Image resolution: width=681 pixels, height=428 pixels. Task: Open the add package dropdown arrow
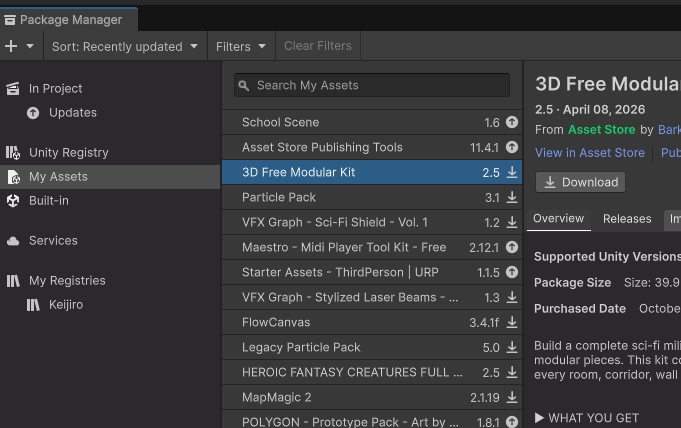(30, 46)
